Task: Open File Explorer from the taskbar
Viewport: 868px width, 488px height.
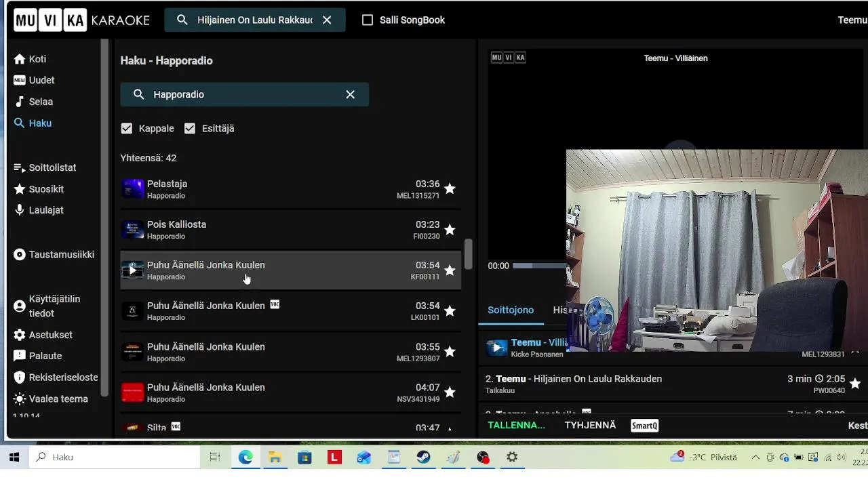Action: (275, 457)
